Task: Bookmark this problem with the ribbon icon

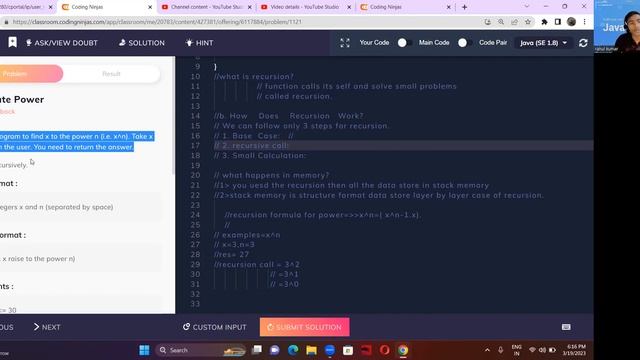Action: 13,42
